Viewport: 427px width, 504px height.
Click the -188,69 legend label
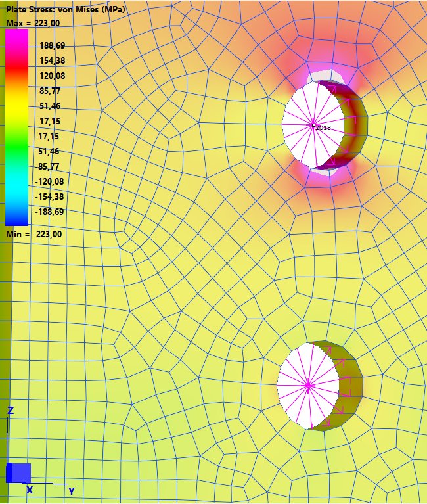tap(50, 212)
